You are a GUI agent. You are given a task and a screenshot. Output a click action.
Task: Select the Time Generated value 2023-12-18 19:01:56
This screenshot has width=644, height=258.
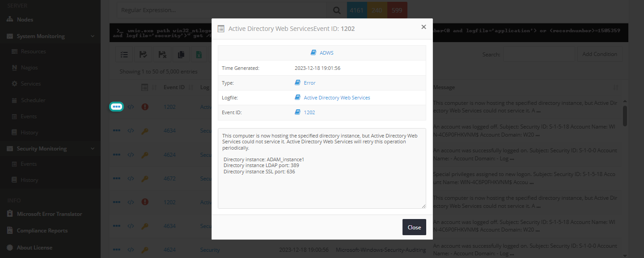(318, 68)
